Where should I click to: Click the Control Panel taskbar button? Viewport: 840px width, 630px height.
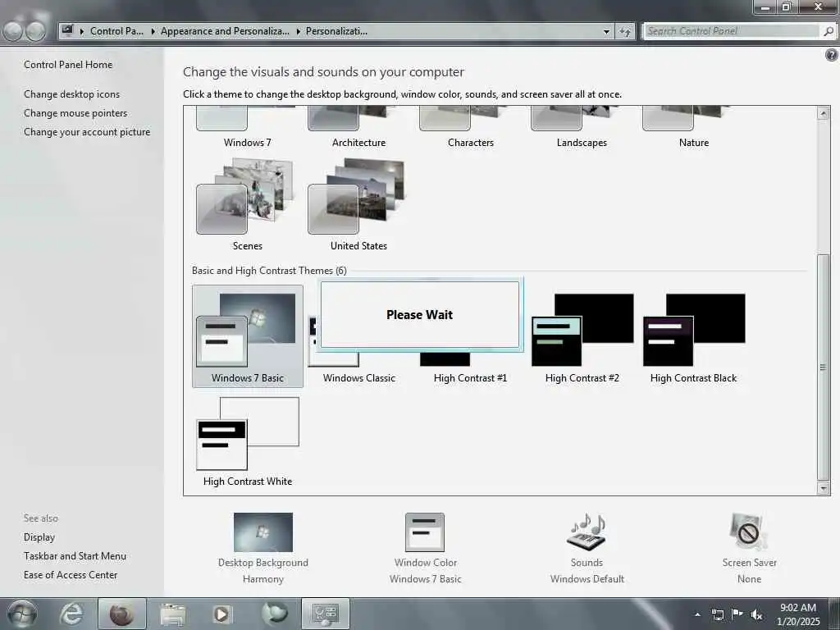(325, 614)
